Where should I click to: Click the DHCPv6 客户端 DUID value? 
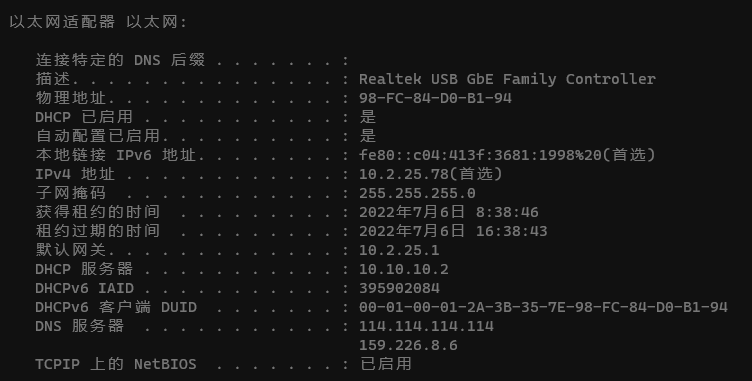[543, 308]
